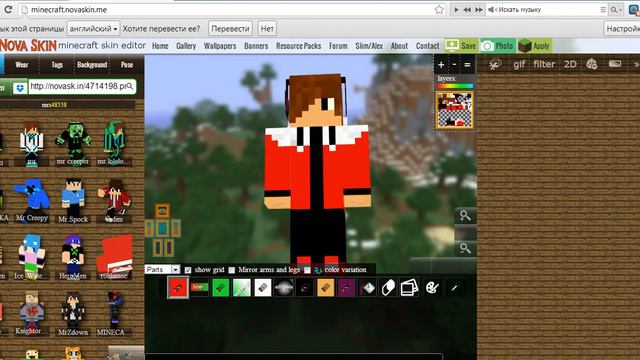This screenshot has width=640, height=360.
Task: Expand more tools with double chevron
Action: pyautogui.click(x=636, y=64)
